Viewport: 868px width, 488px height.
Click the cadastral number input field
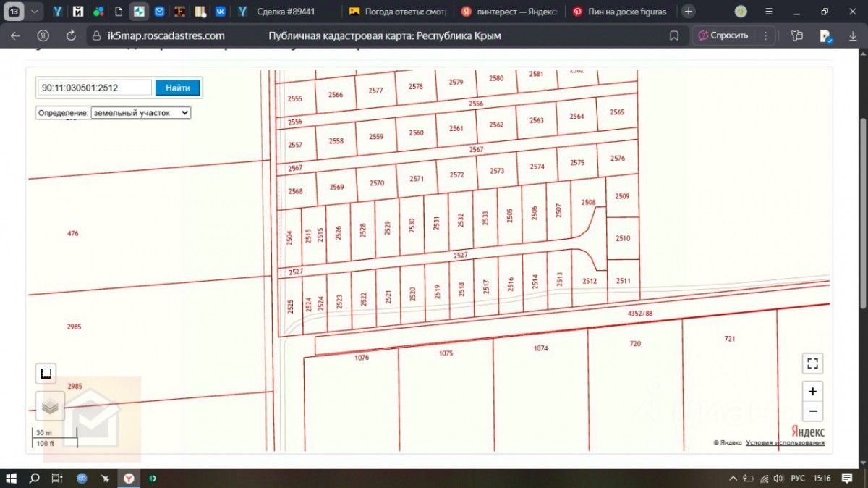pyautogui.click(x=95, y=88)
